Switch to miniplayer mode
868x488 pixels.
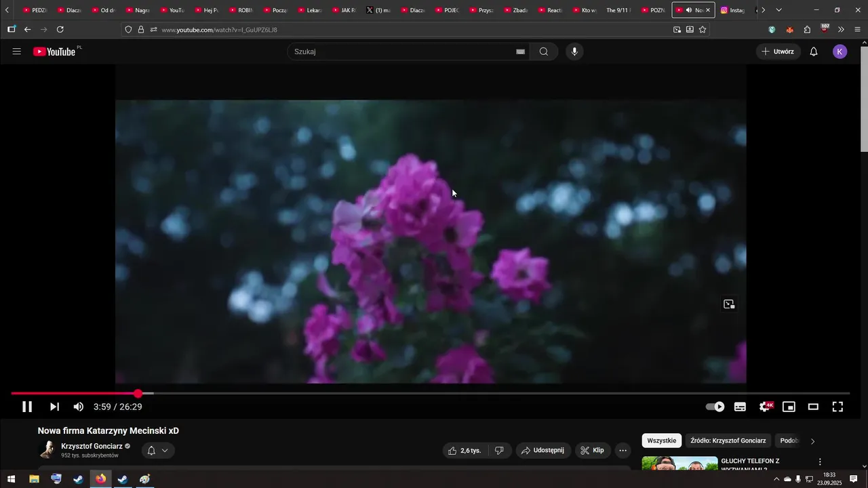[x=789, y=407]
